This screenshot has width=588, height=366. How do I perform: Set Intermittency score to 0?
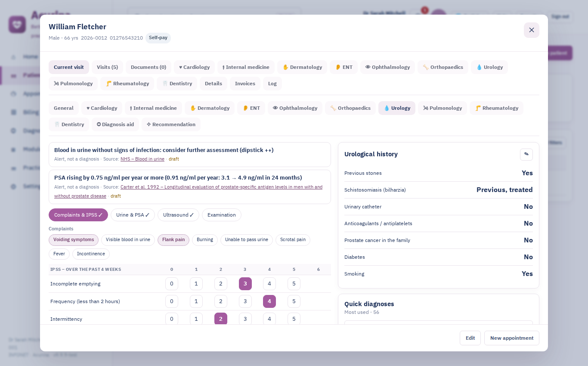click(172, 319)
